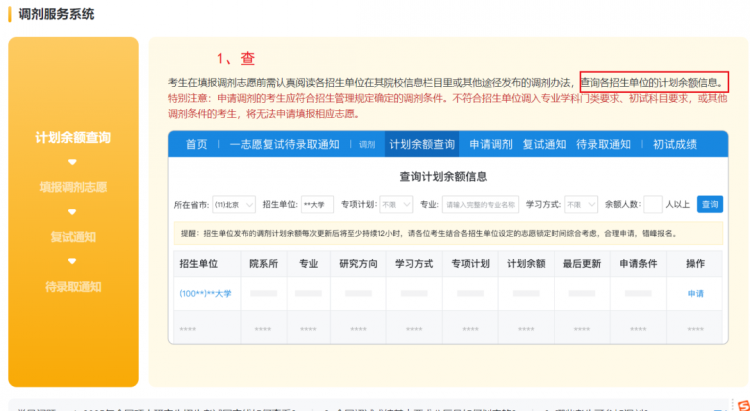Viewport: 750px width, 411px height.
Task: Open the 复试通知 tab in the blue bar
Action: [x=544, y=144]
